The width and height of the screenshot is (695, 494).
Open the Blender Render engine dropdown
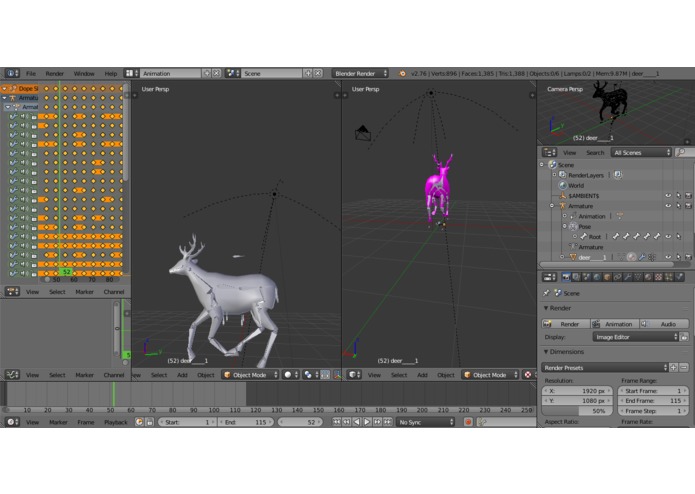coord(360,73)
